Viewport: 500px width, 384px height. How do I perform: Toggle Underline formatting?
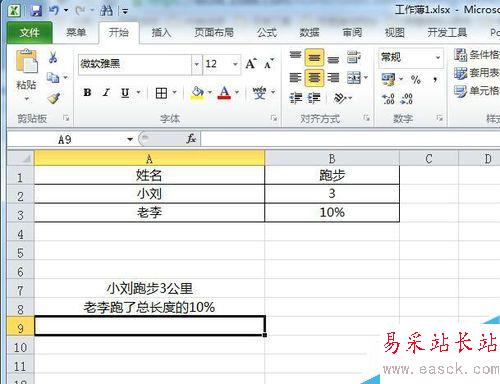125,93
